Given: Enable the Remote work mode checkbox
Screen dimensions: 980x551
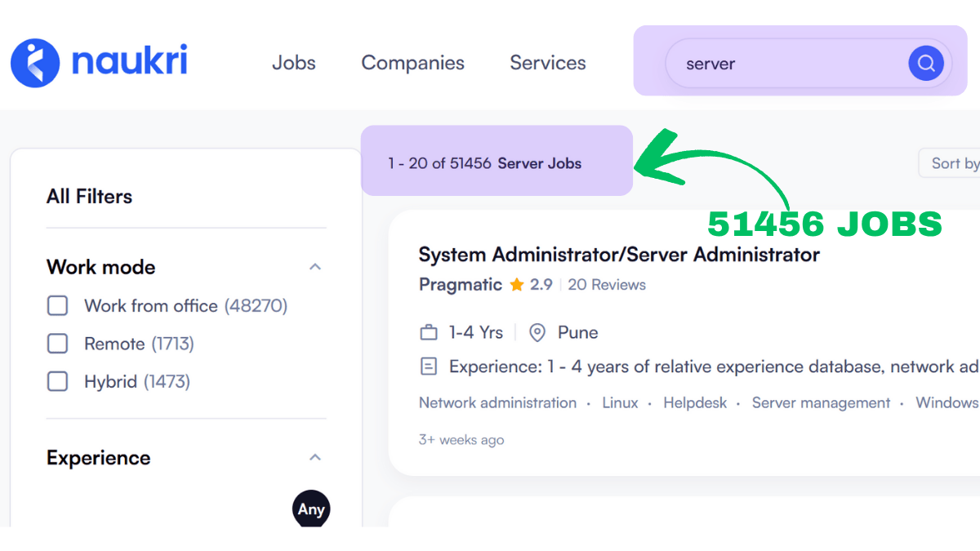Looking at the screenshot, I should [x=57, y=344].
